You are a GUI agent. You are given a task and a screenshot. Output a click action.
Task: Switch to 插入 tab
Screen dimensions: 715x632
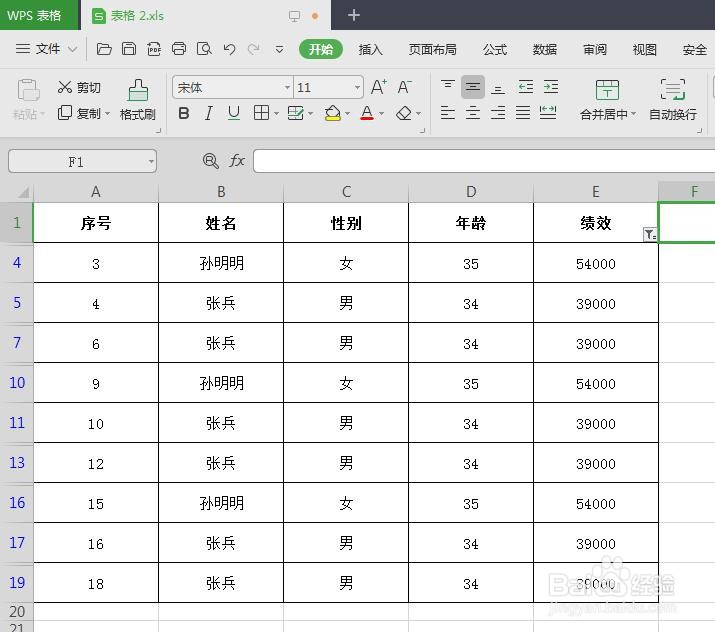[x=370, y=49]
